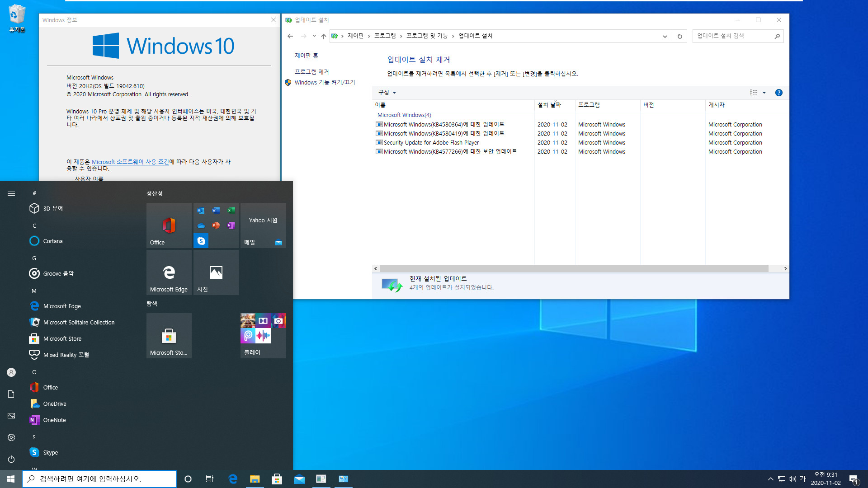Click the Cortana circle on the taskbar
The height and width of the screenshot is (488, 868).
188,479
